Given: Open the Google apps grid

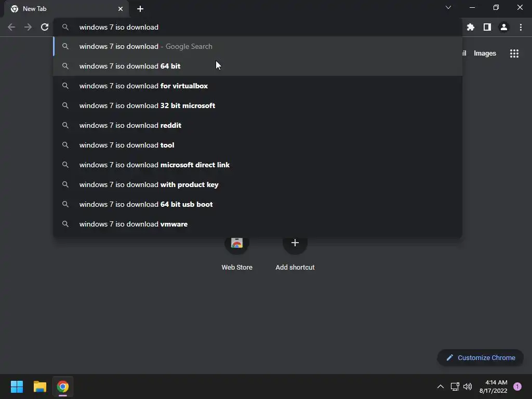Looking at the screenshot, I should coord(514,53).
